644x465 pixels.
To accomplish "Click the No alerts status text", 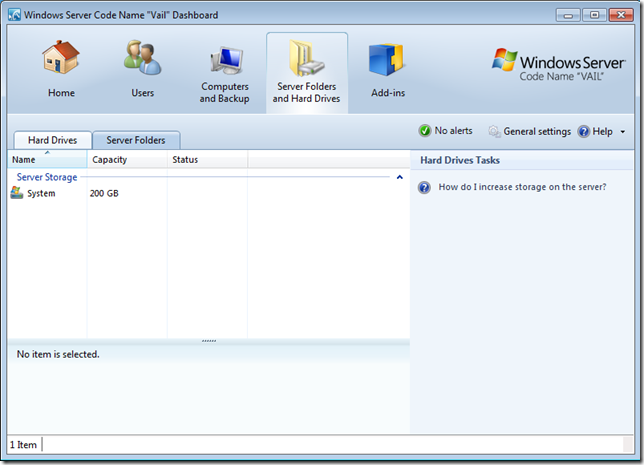I will tap(453, 131).
